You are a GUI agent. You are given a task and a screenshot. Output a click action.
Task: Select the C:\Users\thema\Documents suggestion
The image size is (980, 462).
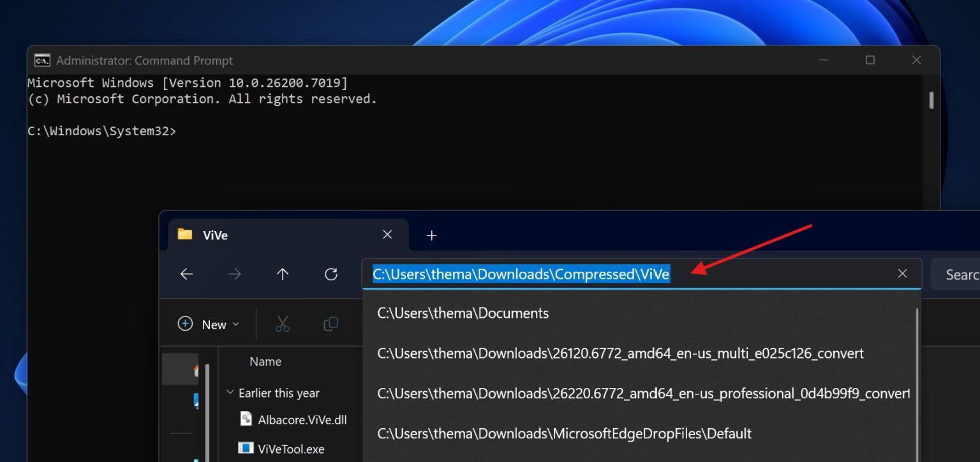click(462, 313)
